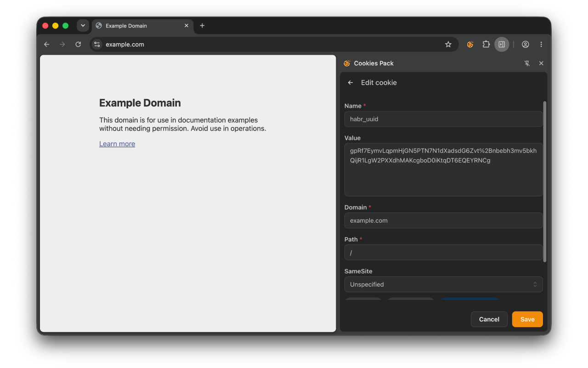This screenshot has height=368, width=588.
Task: Save the edited cookie
Action: click(527, 319)
